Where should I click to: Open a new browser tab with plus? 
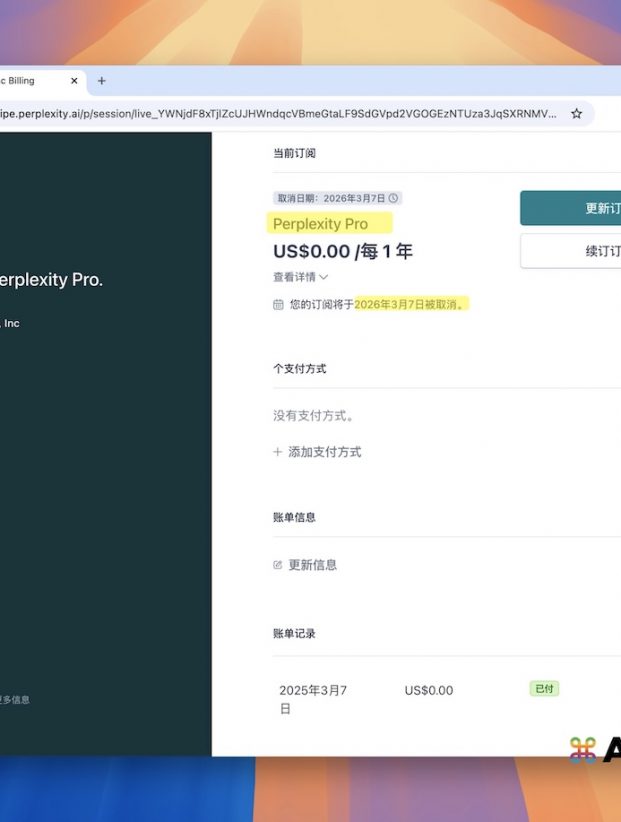click(101, 81)
